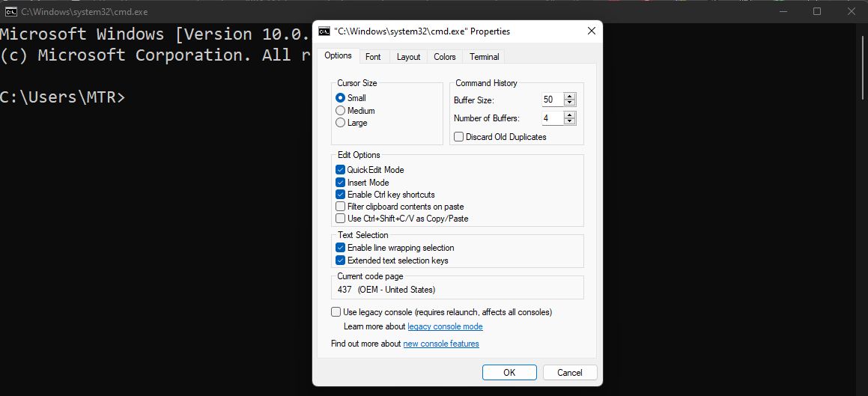Open the new console features link

tap(441, 344)
